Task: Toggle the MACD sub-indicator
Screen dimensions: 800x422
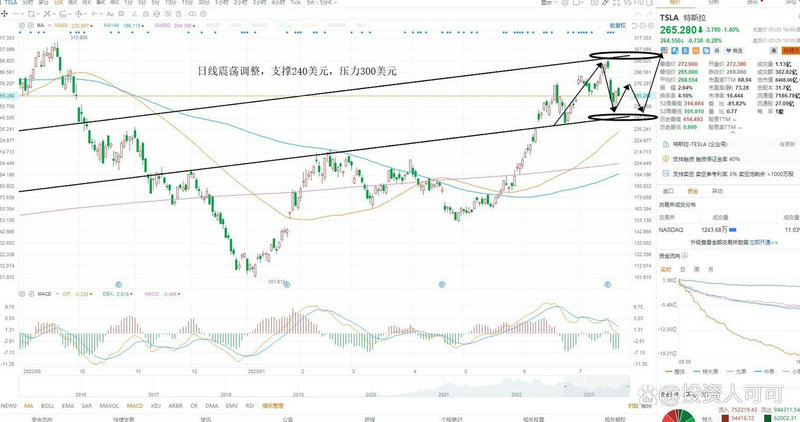Action: (x=135, y=406)
